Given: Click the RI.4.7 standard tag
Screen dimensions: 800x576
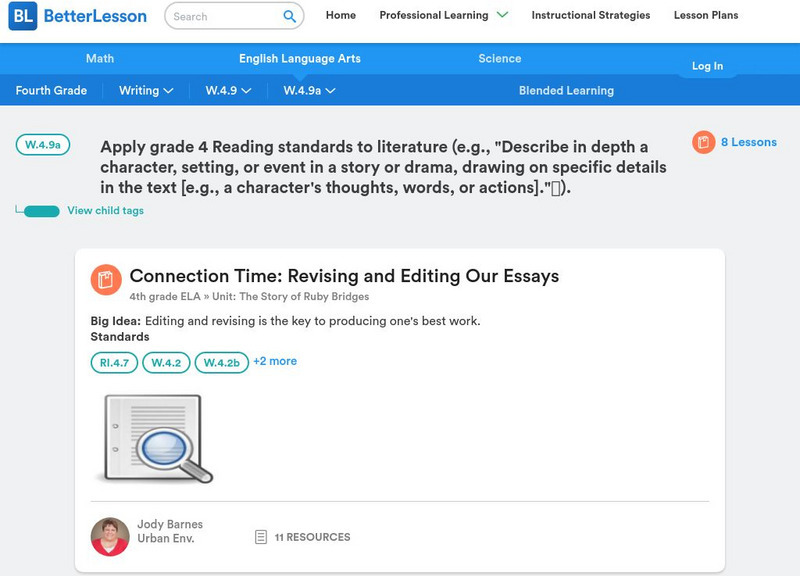Looking at the screenshot, I should tap(114, 363).
